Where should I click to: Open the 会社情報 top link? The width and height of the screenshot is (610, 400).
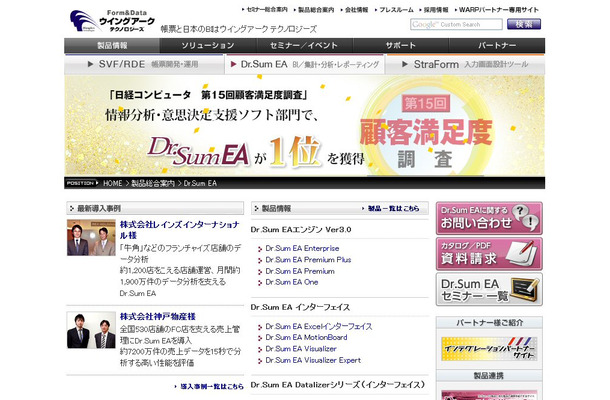tap(356, 10)
